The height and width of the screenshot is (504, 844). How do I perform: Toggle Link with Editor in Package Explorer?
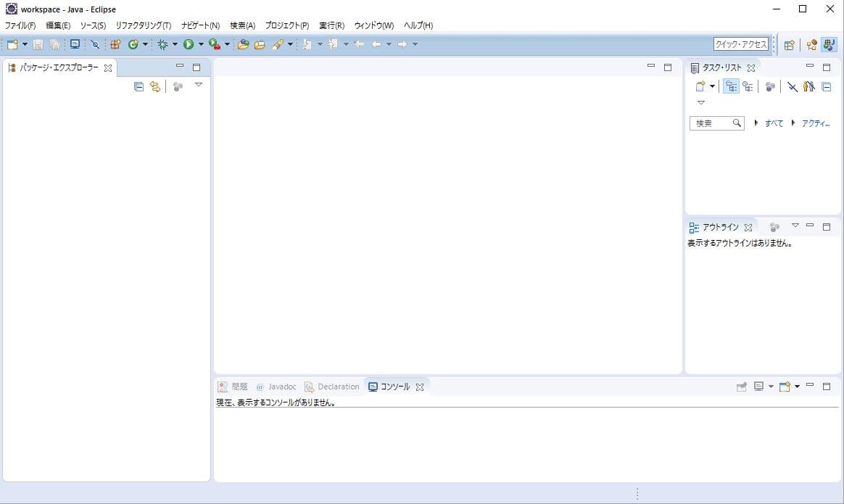[154, 86]
